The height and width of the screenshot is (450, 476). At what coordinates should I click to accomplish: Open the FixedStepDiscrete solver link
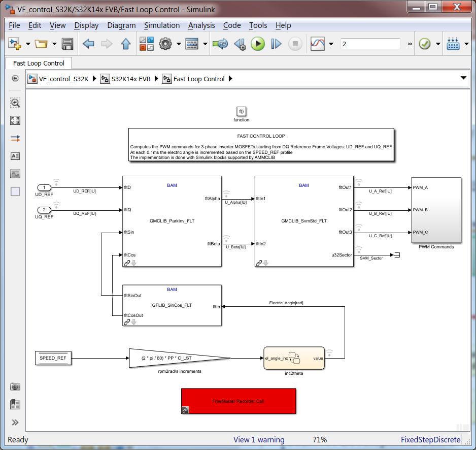point(430,440)
